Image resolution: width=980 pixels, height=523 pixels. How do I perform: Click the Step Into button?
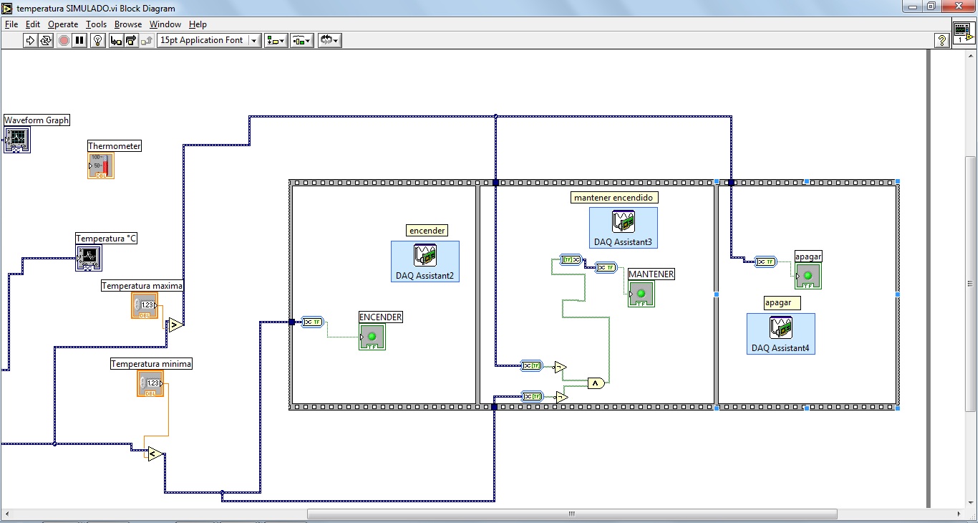(116, 40)
